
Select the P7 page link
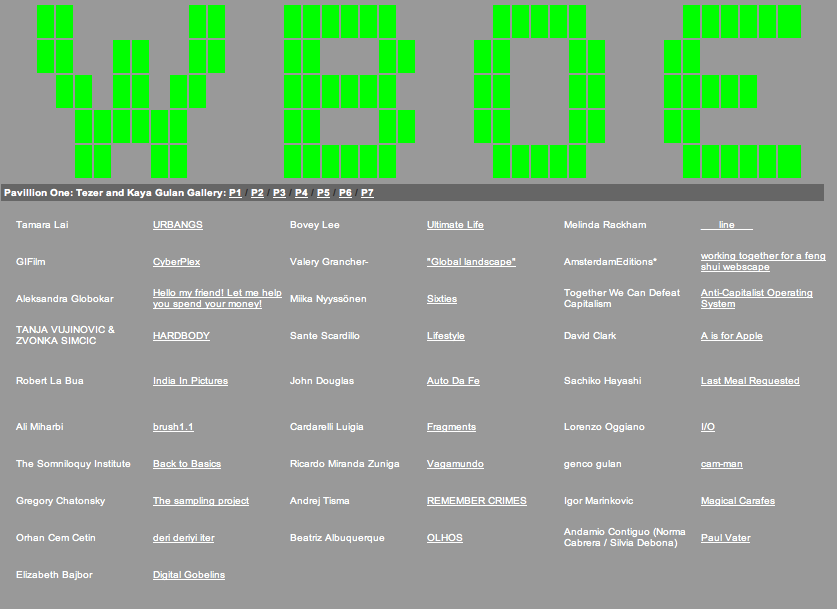click(x=367, y=193)
